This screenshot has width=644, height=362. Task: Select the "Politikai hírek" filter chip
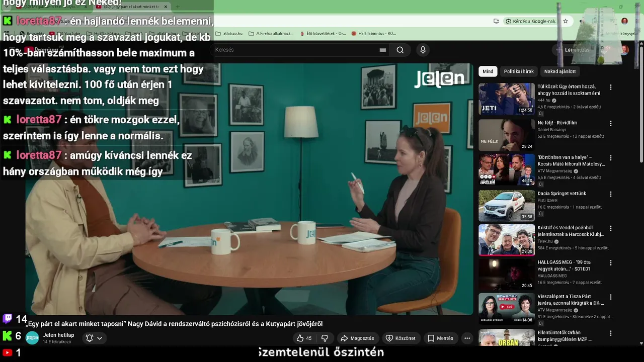point(519,71)
